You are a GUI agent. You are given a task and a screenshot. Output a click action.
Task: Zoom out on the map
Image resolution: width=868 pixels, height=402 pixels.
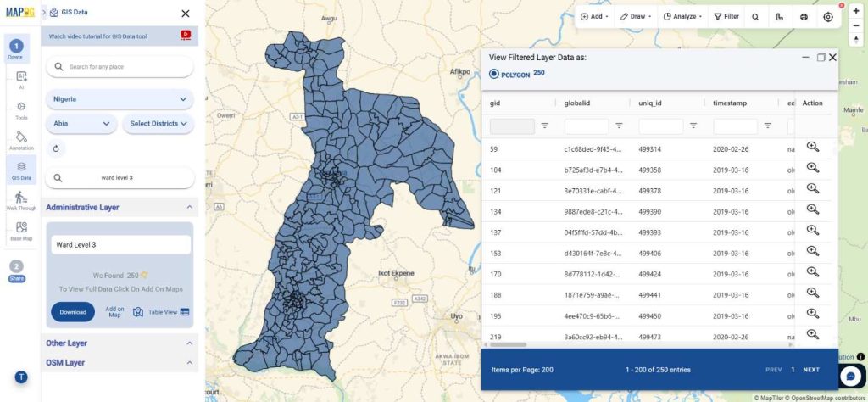click(x=856, y=25)
